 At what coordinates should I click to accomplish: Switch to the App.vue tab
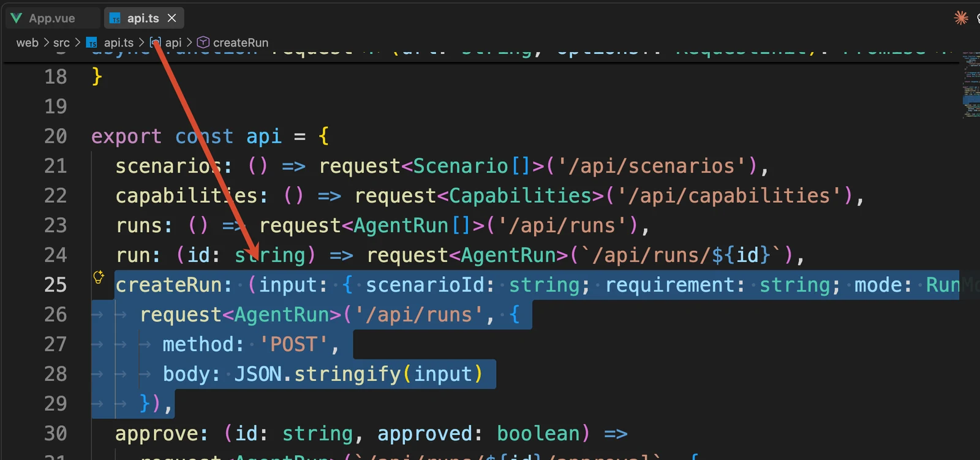tap(52, 18)
